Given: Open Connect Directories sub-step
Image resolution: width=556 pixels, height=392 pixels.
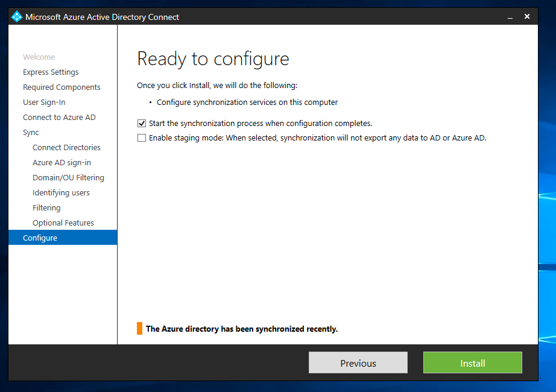Looking at the screenshot, I should click(x=67, y=148).
